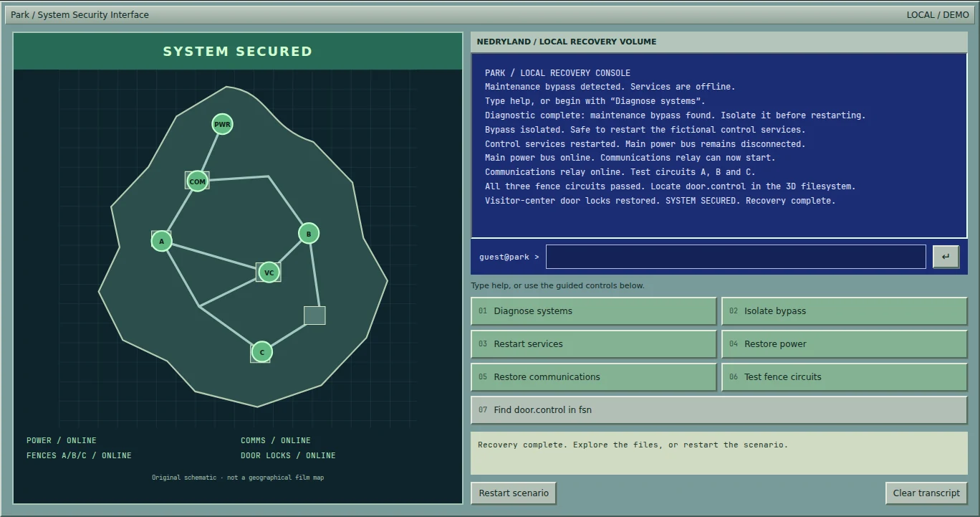The height and width of the screenshot is (517, 980).
Task: Click the SYSTEM SECURED banner
Action: 238,52
